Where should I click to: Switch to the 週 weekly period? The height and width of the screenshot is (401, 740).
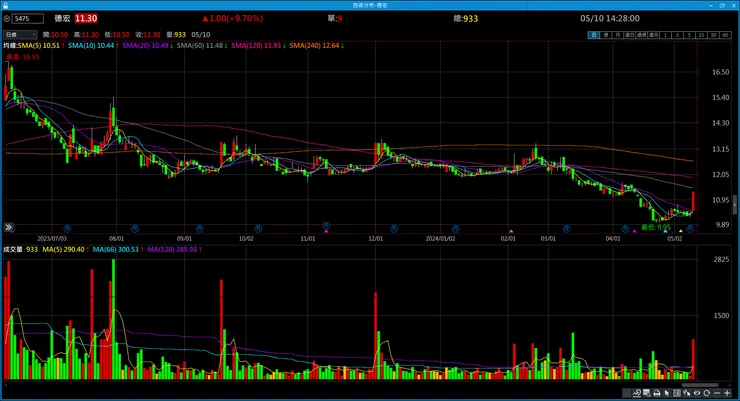tap(606, 35)
